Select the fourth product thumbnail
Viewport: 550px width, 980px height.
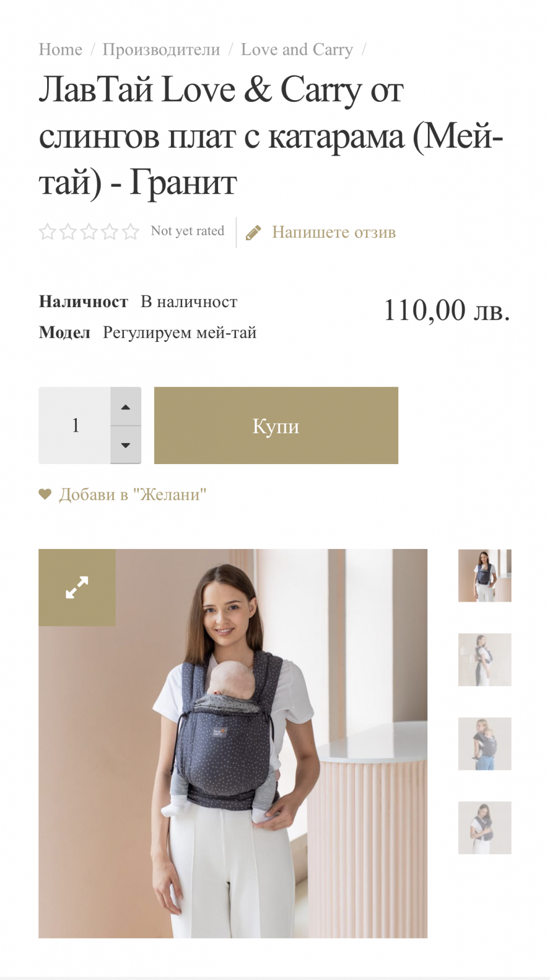(485, 828)
